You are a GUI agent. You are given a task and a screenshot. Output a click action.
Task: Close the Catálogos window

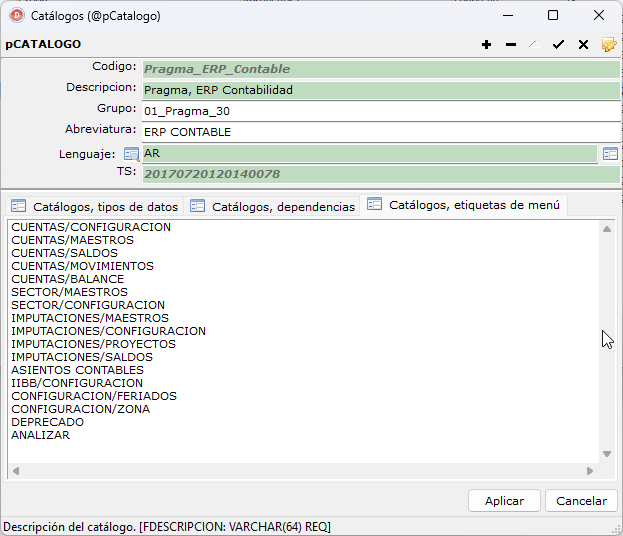pos(599,16)
